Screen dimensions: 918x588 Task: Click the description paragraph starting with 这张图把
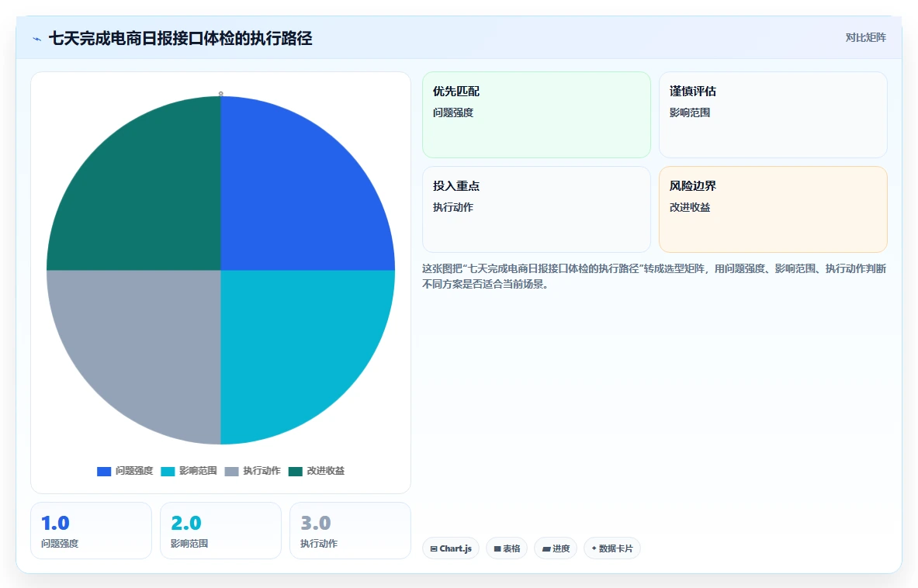point(654,276)
